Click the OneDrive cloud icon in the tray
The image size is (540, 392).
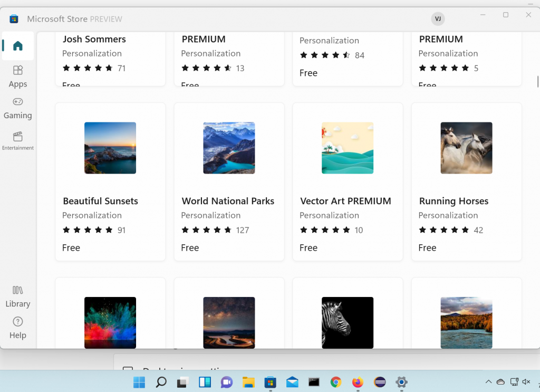pyautogui.click(x=500, y=380)
